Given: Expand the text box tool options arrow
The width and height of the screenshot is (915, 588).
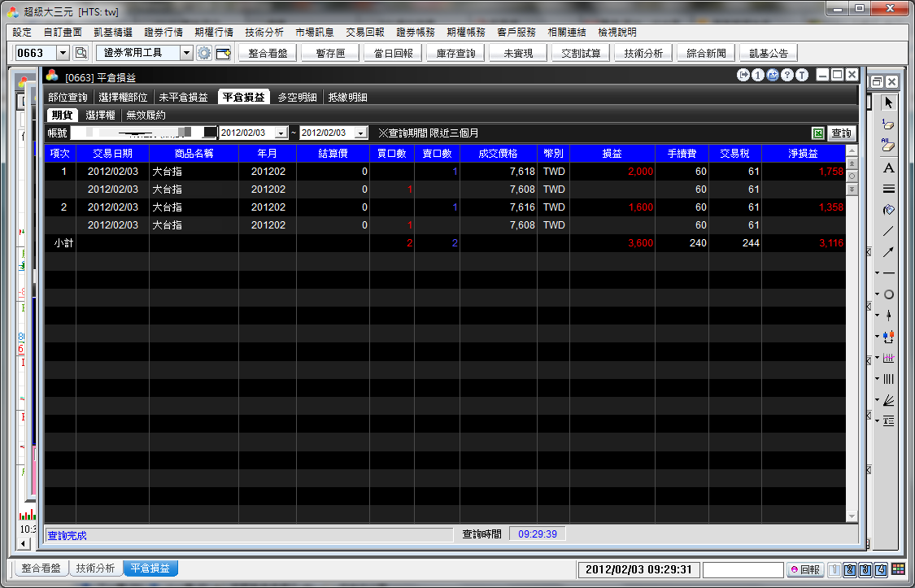Looking at the screenshot, I should pyautogui.click(x=877, y=420).
